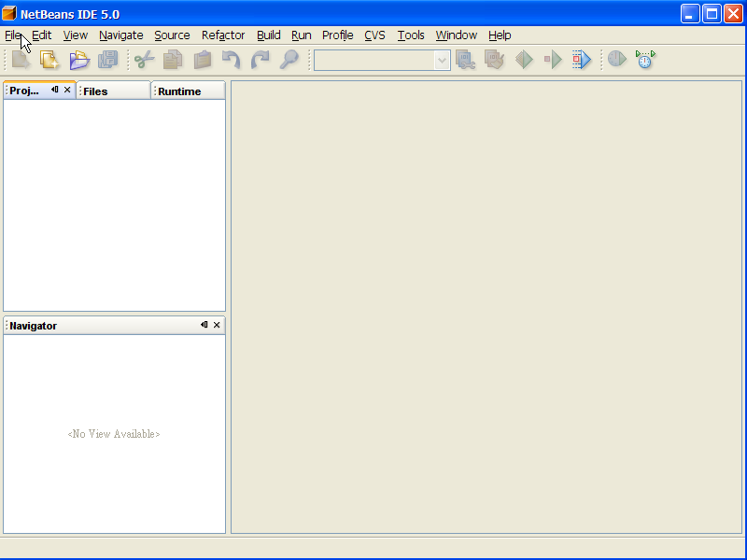
Task: Open the Source menu
Action: tap(172, 35)
